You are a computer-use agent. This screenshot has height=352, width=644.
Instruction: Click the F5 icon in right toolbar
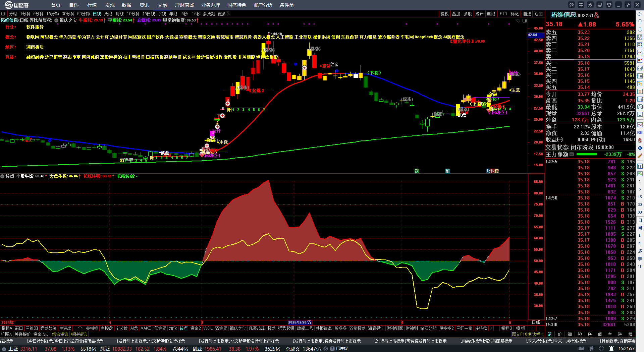pyautogui.click(x=640, y=166)
